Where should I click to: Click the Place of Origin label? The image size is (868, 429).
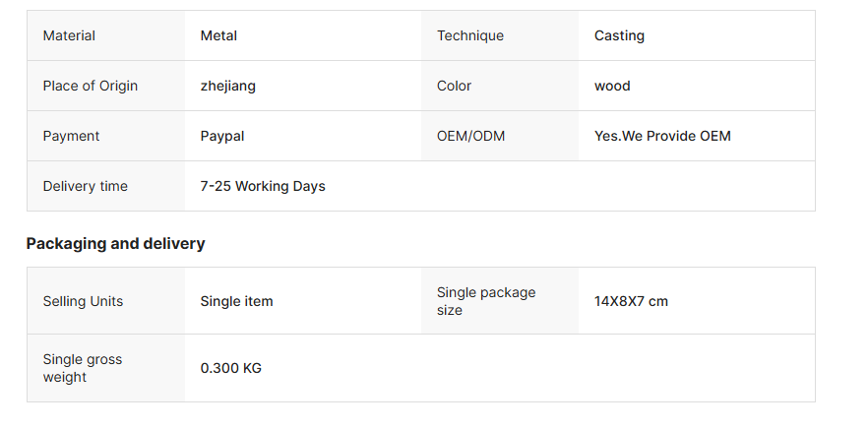[x=91, y=86]
